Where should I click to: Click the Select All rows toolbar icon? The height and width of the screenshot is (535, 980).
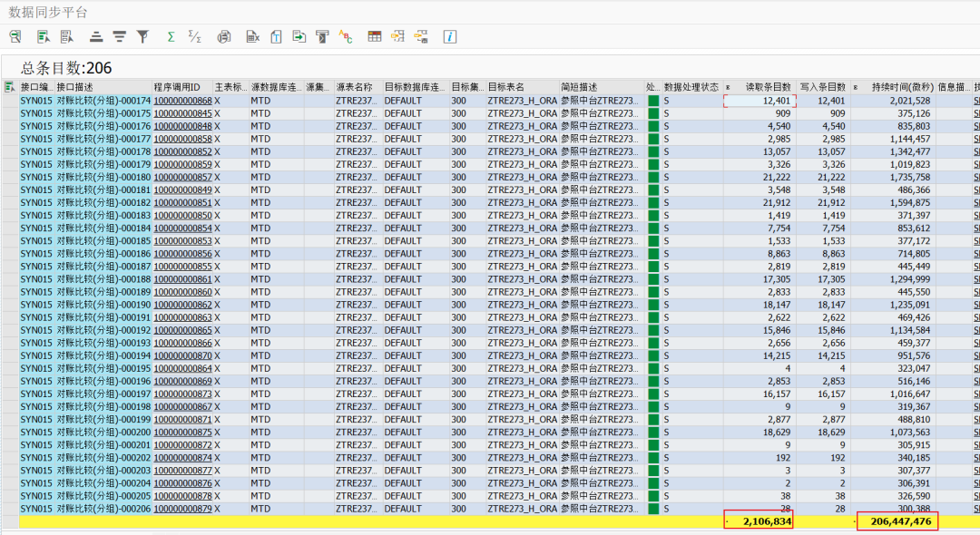coord(44,37)
